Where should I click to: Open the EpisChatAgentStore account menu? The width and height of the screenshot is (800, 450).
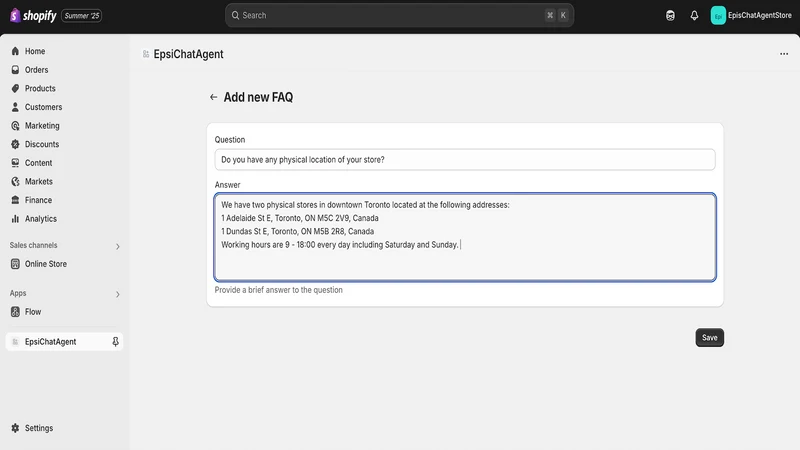tap(751, 15)
